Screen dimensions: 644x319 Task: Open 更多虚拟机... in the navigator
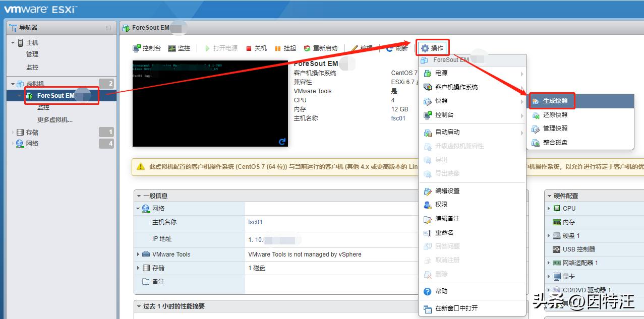pos(54,119)
